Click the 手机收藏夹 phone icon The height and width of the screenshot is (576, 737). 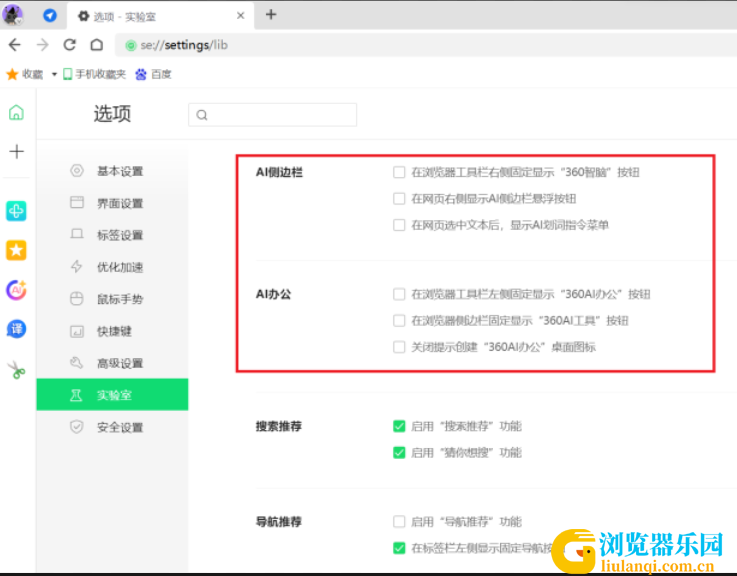pyautogui.click(x=68, y=74)
